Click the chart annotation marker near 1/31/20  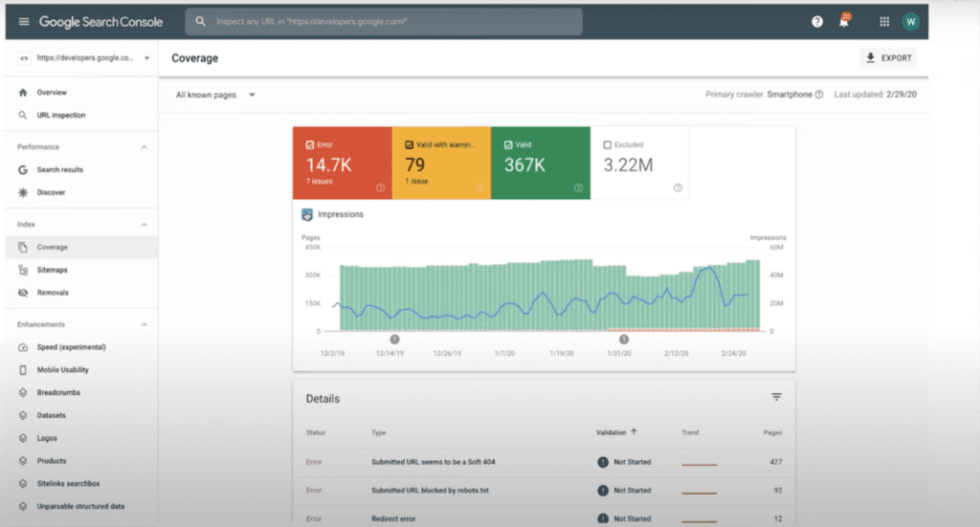(624, 340)
